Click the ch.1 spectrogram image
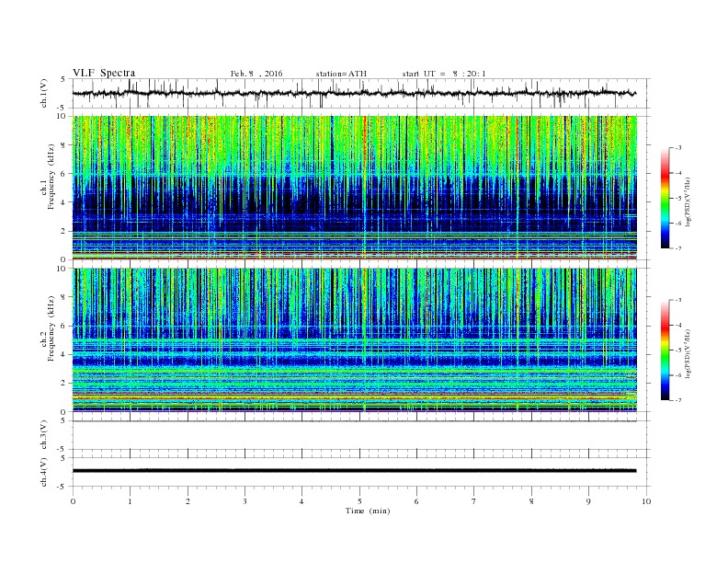The width and height of the screenshot is (728, 563). click(355, 188)
